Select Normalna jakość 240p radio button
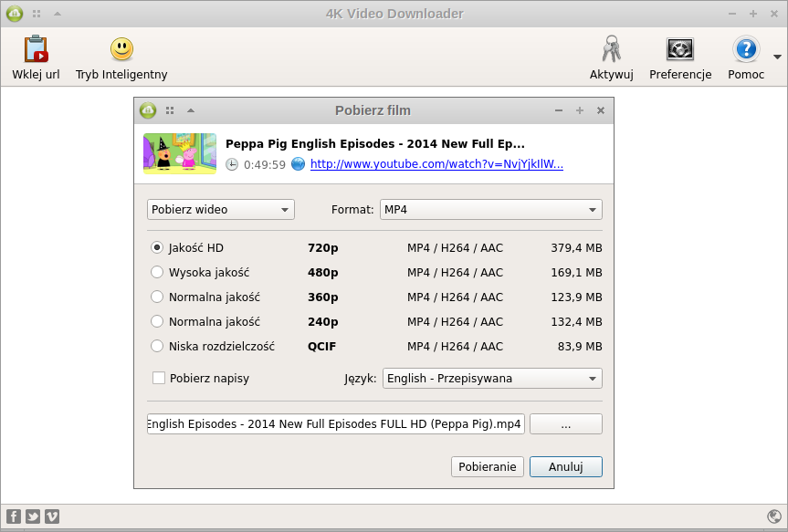Viewport: 788px width, 532px height. [157, 321]
